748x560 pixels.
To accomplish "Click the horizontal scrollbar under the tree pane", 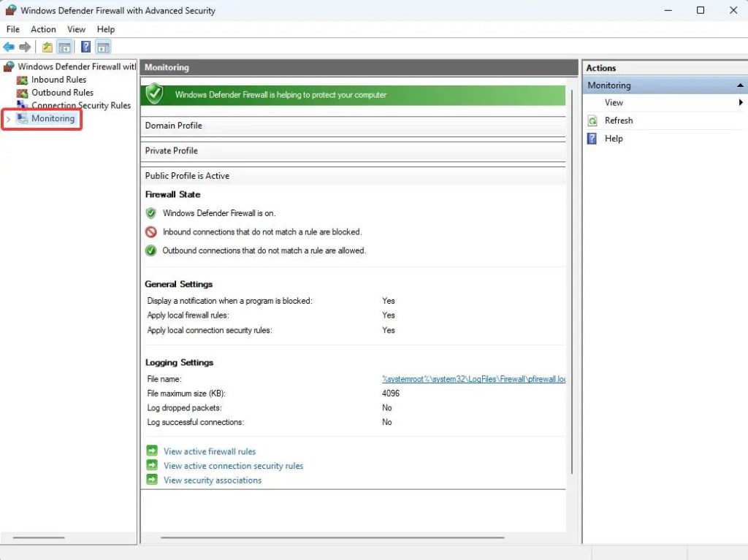I will tap(39, 537).
